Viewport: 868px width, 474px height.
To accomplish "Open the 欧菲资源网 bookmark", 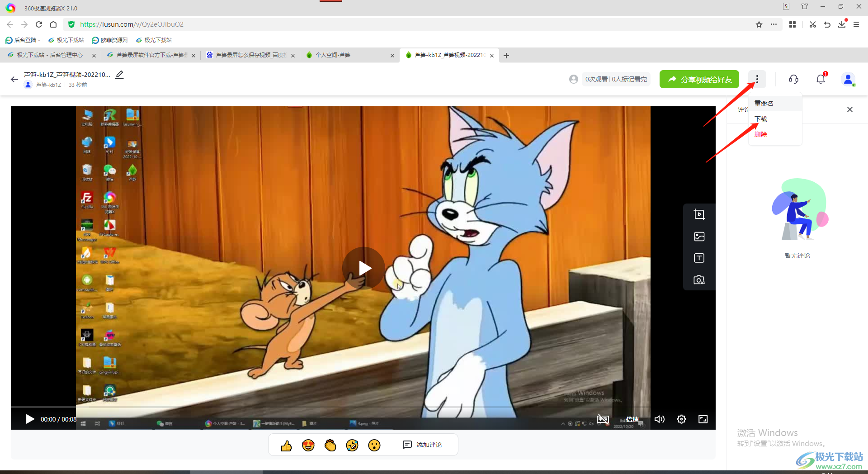I will coord(110,40).
